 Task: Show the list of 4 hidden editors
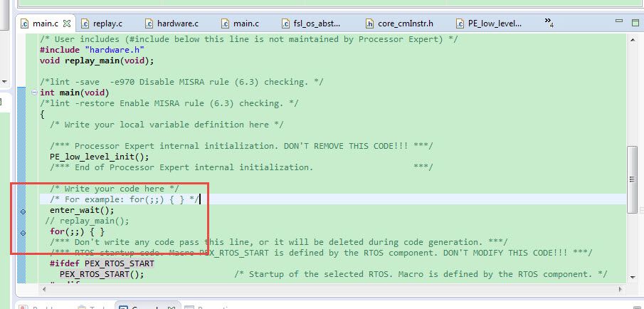549,22
